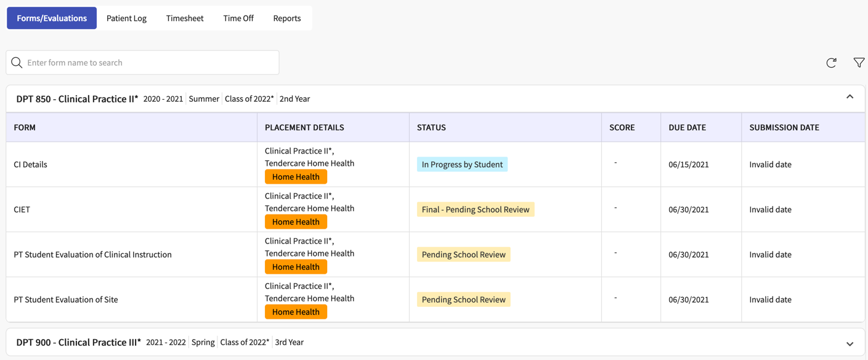Click inside the form name search field
Viewport: 868px width, 360px height.
(x=142, y=62)
